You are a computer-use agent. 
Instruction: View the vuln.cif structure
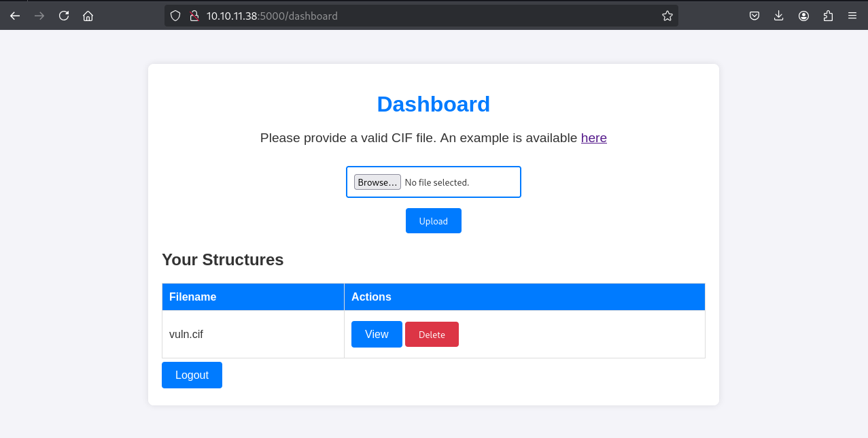point(377,334)
